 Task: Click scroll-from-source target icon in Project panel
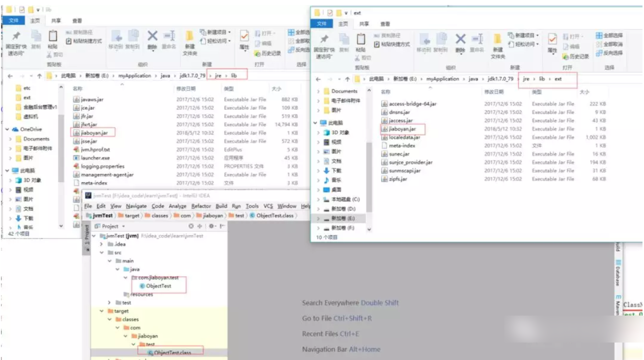(191, 226)
